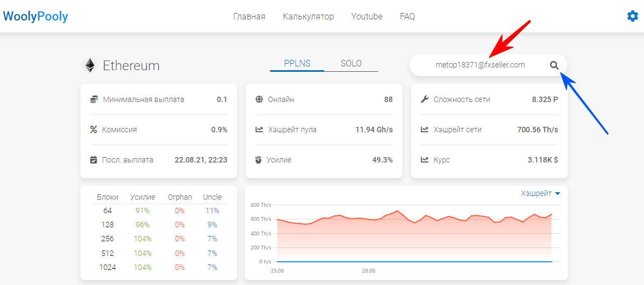The image size is (644, 285).
Task: Open the settings gear icon
Action: (x=633, y=16)
